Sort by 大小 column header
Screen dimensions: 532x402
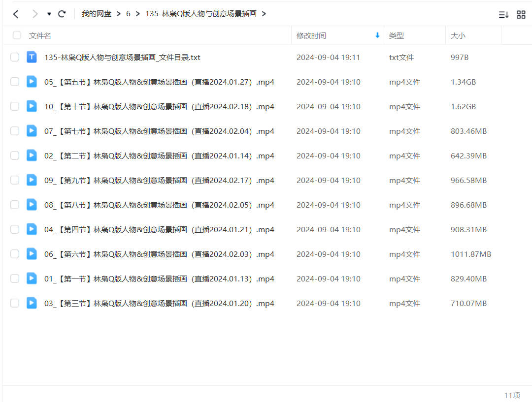click(458, 35)
